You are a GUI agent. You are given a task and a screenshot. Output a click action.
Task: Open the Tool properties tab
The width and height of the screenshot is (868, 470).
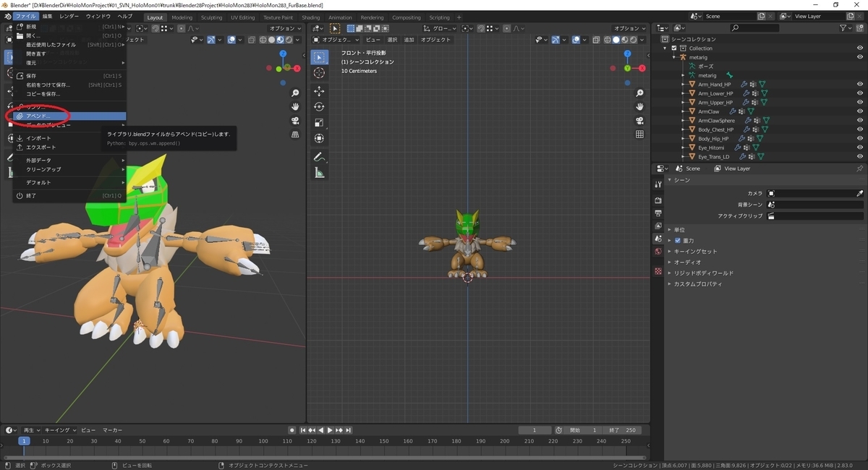(x=658, y=184)
